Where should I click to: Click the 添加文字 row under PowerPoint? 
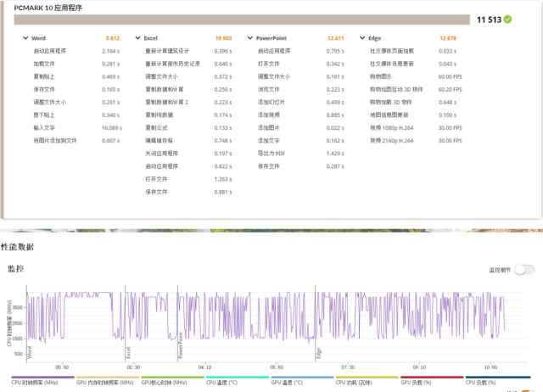[x=301, y=141]
